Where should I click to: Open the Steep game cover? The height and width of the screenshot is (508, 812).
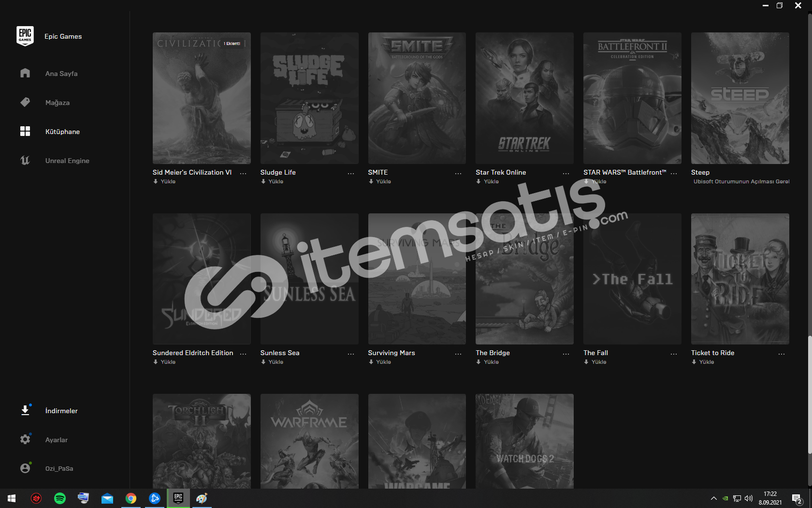[x=740, y=98]
